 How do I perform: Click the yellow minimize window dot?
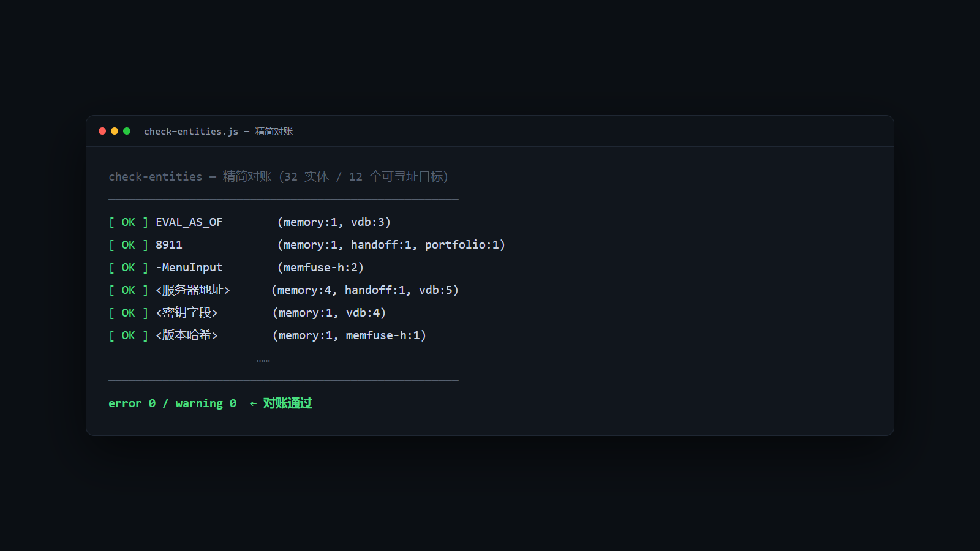115,131
